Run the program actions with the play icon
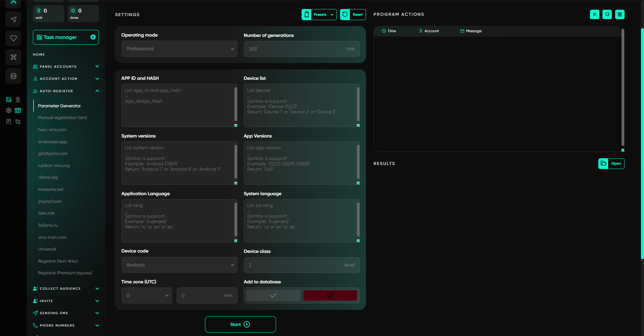The height and width of the screenshot is (336, 644). click(x=594, y=14)
